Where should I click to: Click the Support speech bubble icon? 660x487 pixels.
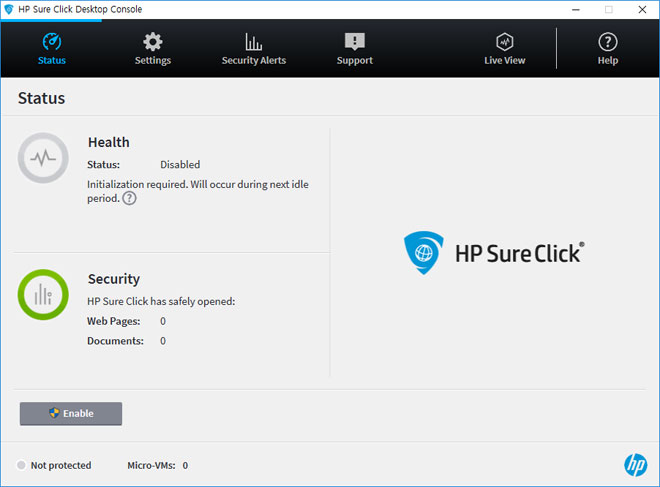pos(354,42)
